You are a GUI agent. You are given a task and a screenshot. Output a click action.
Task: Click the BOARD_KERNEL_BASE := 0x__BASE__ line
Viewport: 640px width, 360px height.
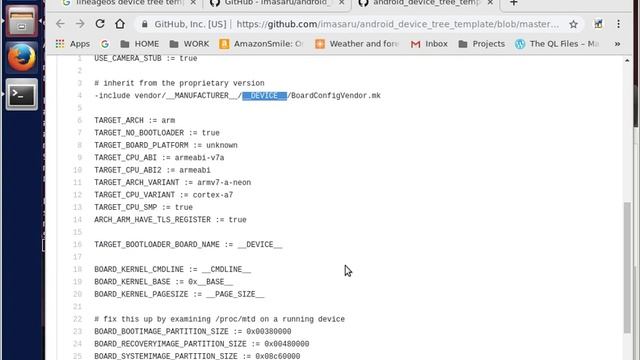pyautogui.click(x=164, y=282)
